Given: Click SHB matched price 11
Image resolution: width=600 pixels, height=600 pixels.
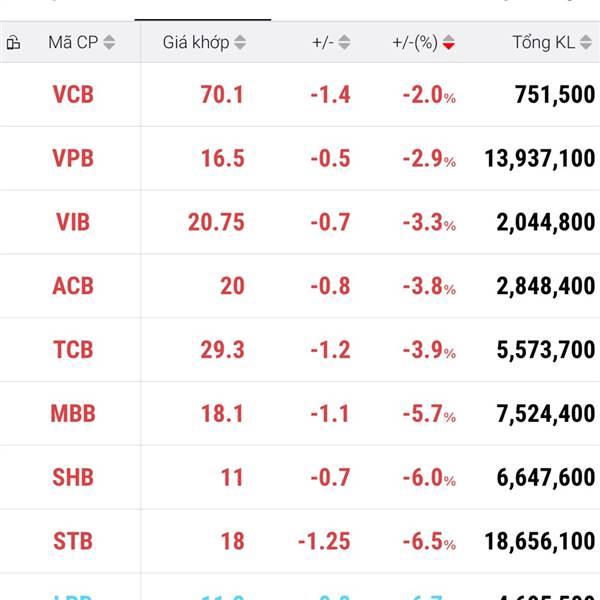Looking at the screenshot, I should point(232,478).
